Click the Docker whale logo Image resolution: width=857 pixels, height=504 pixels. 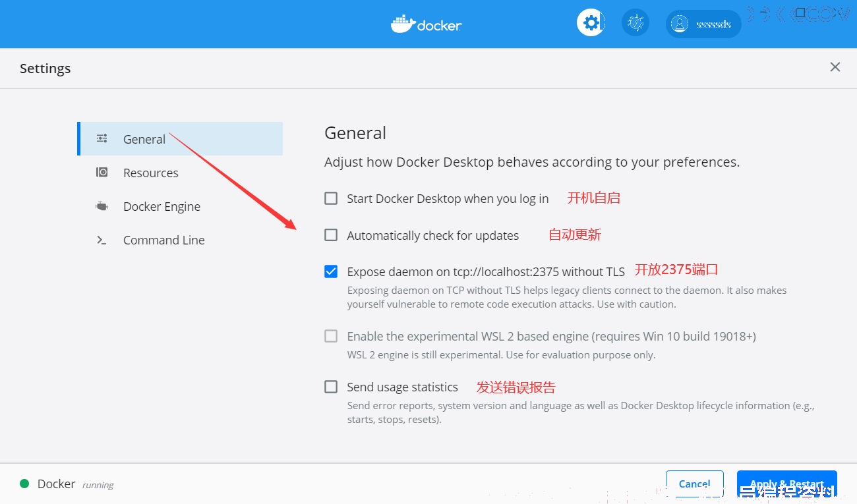click(x=403, y=24)
